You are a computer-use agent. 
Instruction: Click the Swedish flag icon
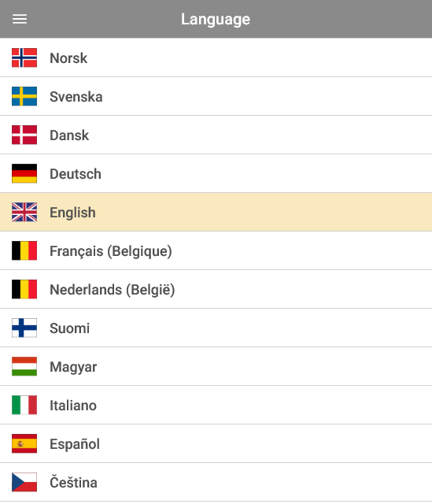[24, 96]
